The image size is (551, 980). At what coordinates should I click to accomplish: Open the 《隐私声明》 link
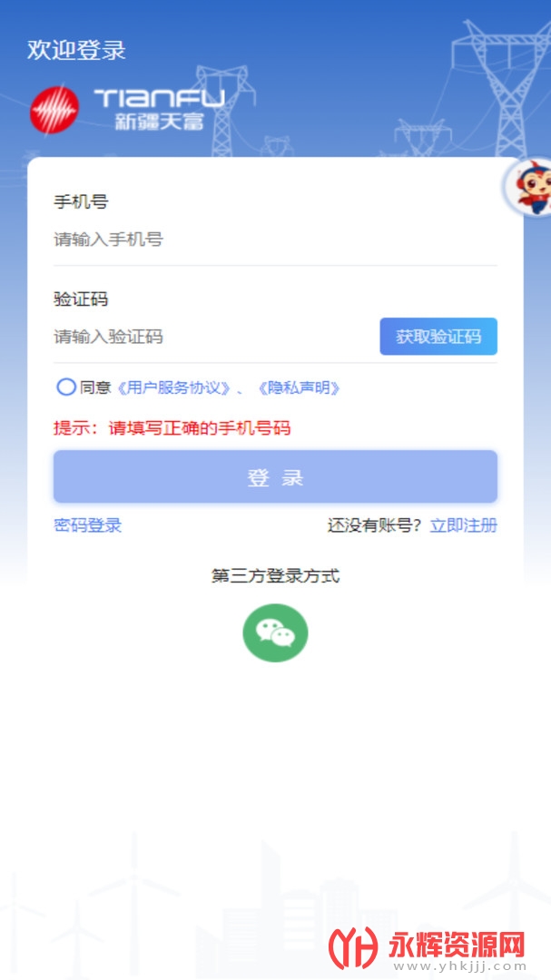coord(299,388)
